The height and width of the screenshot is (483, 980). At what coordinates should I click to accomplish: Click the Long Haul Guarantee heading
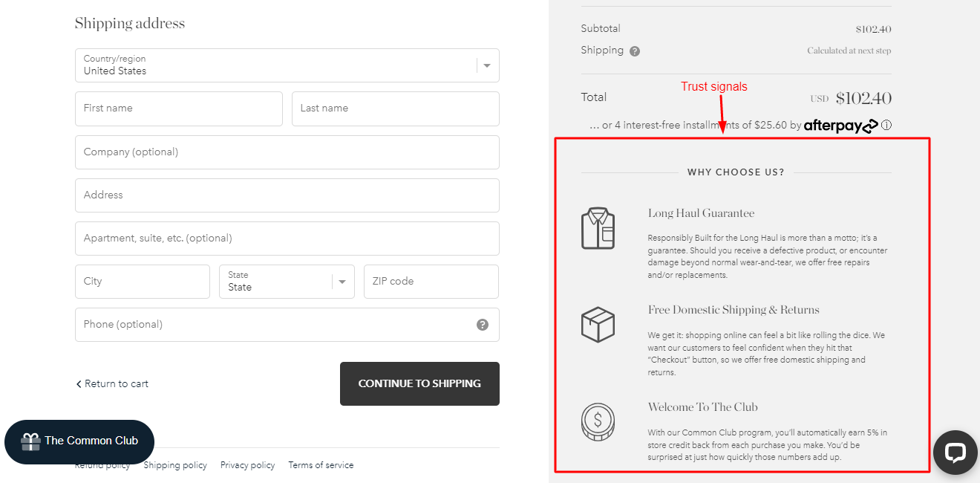point(701,213)
